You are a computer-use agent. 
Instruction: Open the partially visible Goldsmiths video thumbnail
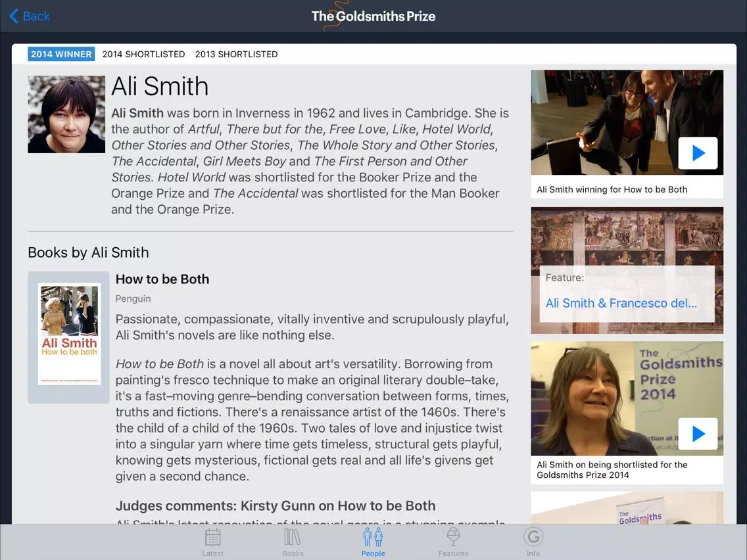627,507
